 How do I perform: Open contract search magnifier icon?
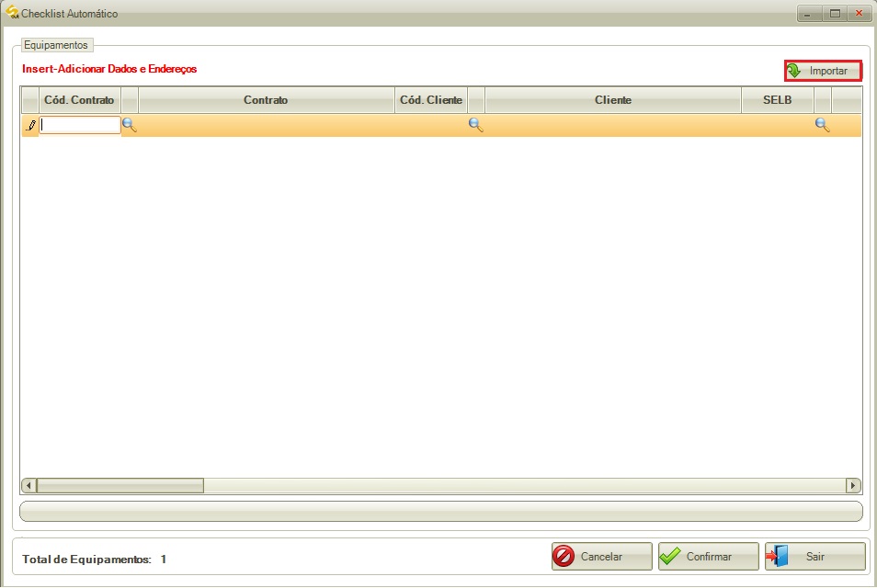coord(130,125)
